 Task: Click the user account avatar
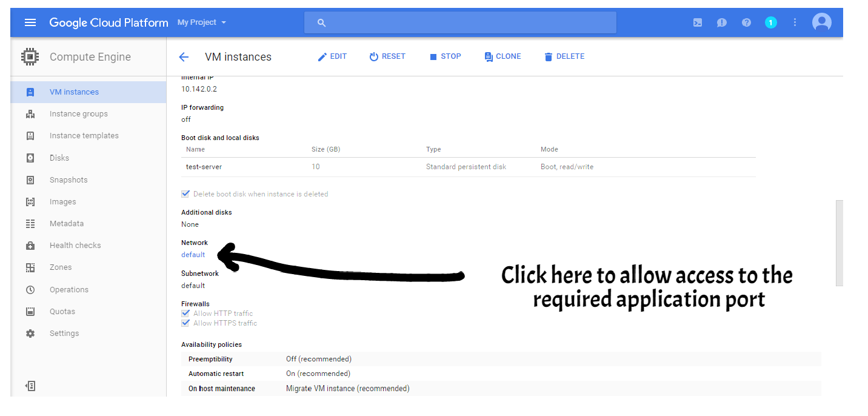point(821,22)
